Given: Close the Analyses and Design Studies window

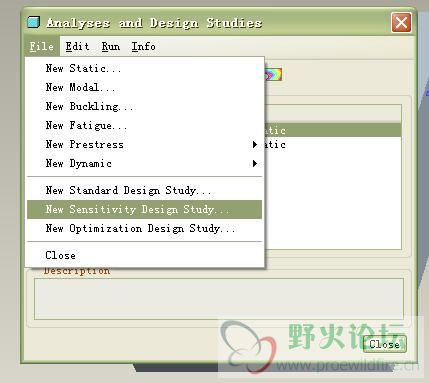Looking at the screenshot, I should tap(401, 23).
